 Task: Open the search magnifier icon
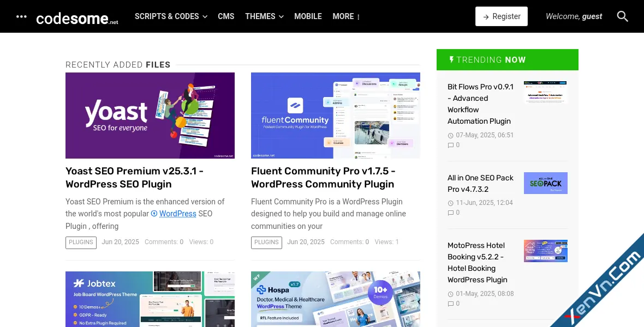coord(622,16)
